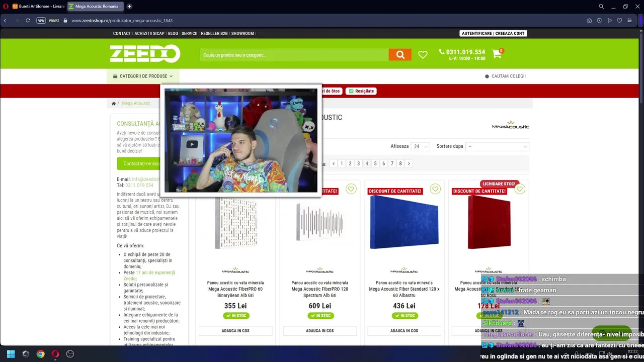Click the home breadcrumb icon

point(114,104)
